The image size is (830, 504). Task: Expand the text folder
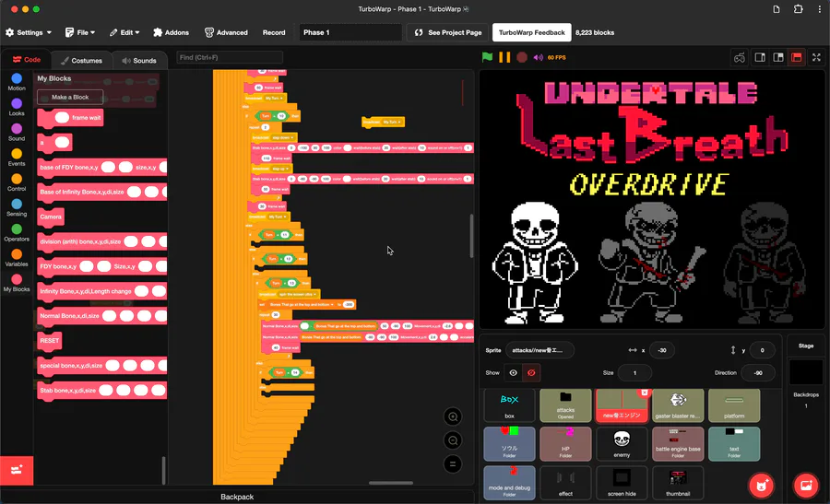coord(734,444)
